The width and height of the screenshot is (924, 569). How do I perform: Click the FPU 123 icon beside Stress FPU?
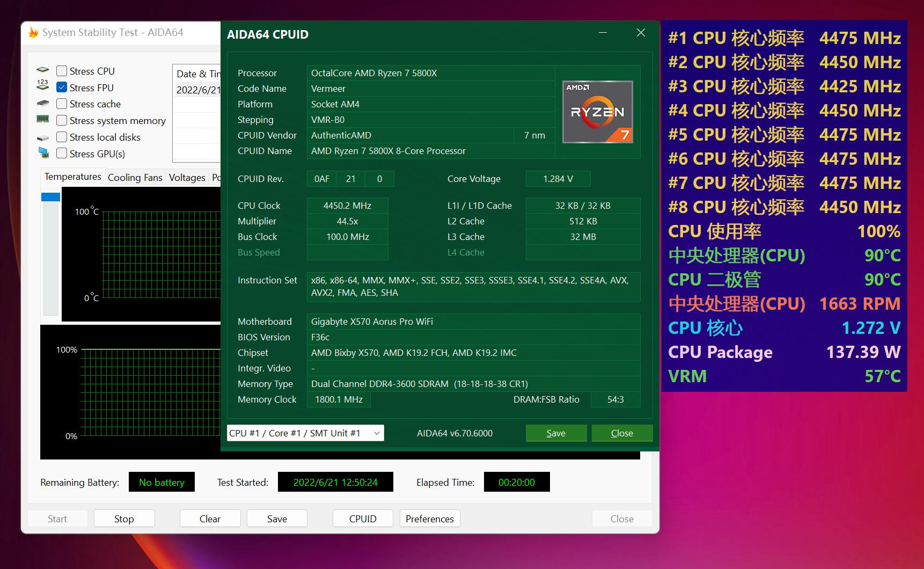pyautogui.click(x=43, y=87)
